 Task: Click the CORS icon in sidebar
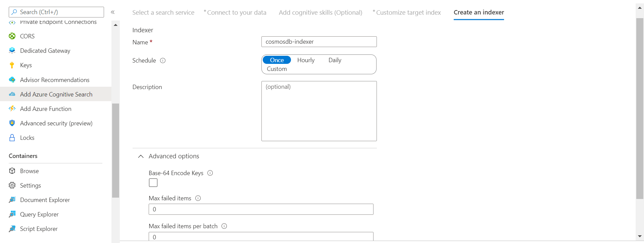point(12,36)
